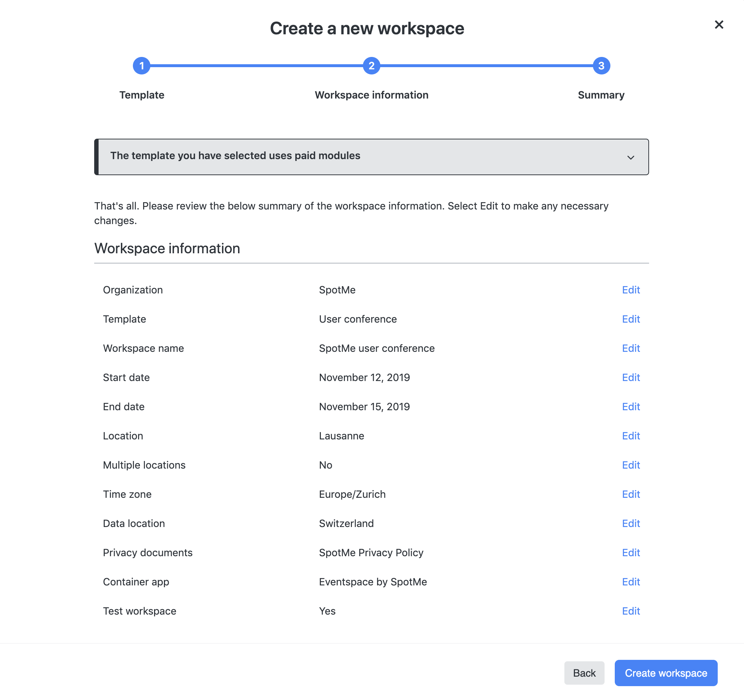Viewport: 744px width, 700px height.
Task: Close the Create a new workspace dialog
Action: [x=718, y=25]
